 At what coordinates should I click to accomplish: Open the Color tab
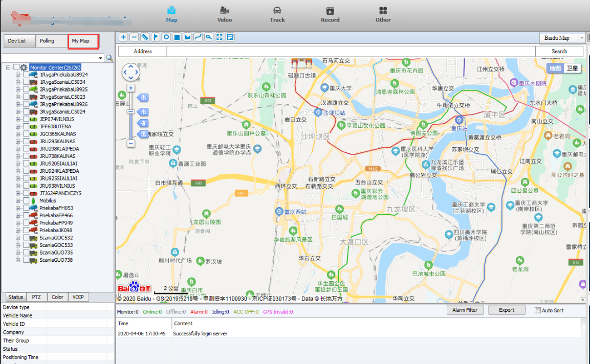57,297
